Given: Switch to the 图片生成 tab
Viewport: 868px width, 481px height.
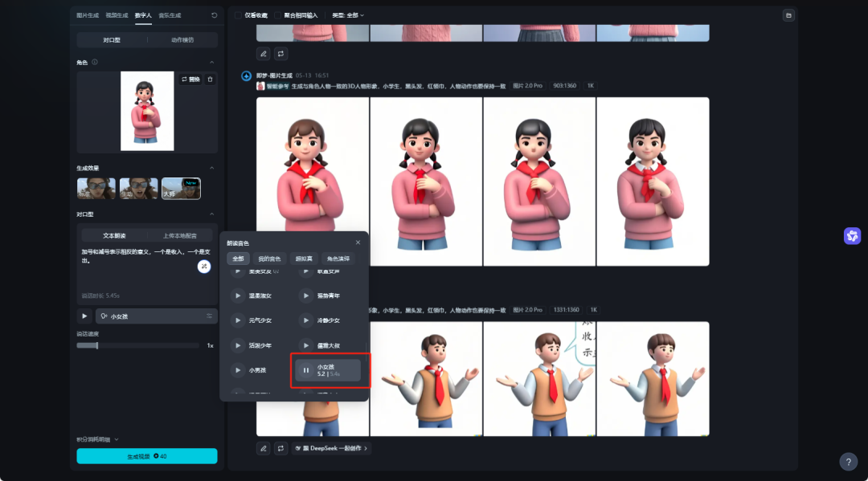Looking at the screenshot, I should point(88,15).
